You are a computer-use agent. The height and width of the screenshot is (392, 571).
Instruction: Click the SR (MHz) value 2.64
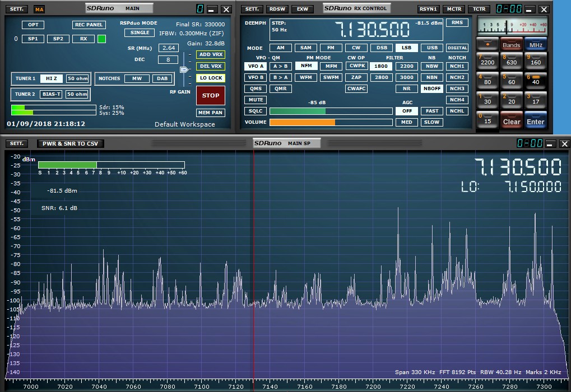[169, 48]
